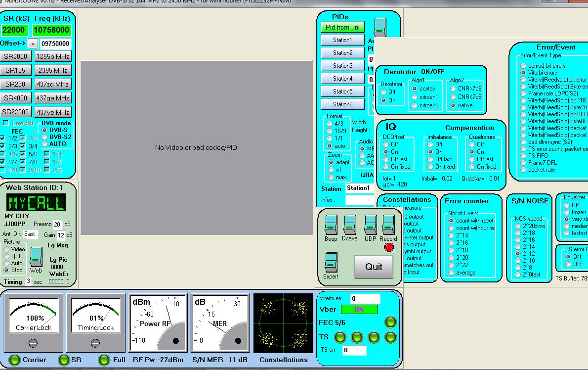The image size is (588, 370).
Task: Tune to the 1255p MHz preset
Action: click(x=52, y=57)
